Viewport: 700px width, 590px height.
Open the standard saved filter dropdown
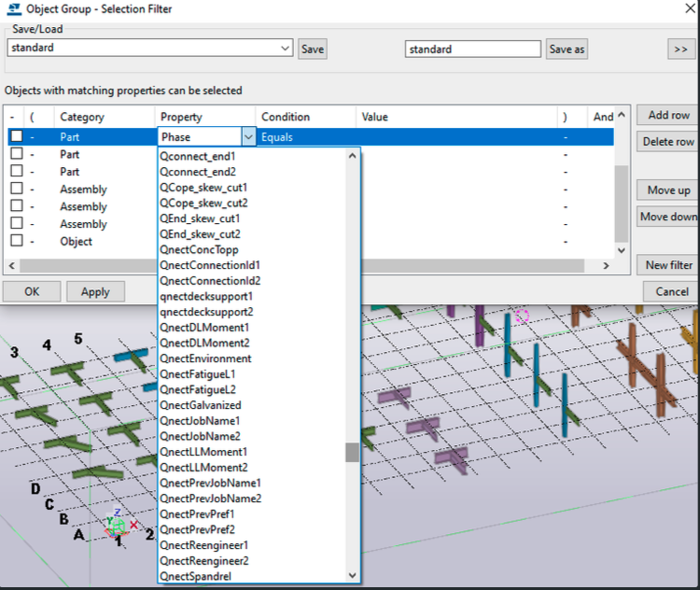pyautogui.click(x=286, y=49)
